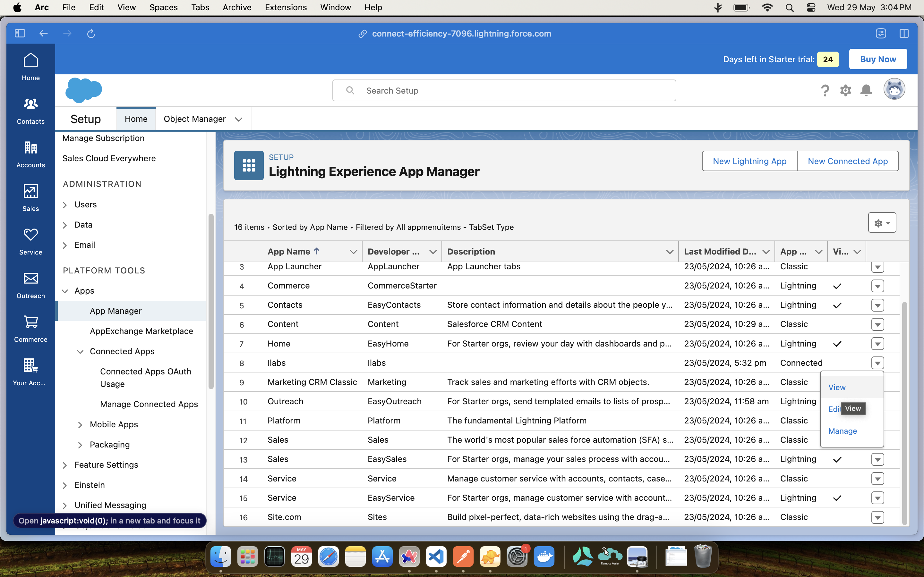Sort by the App Name column header

pos(289,252)
